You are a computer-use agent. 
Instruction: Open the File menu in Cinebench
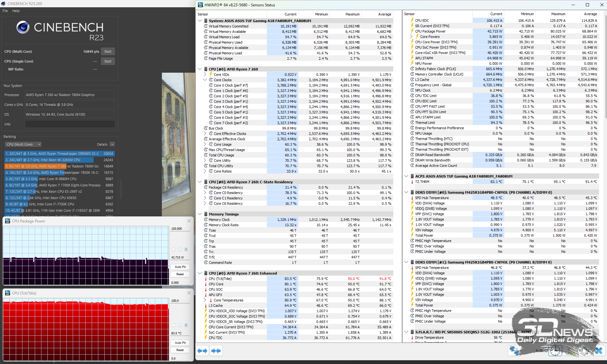(x=5, y=11)
